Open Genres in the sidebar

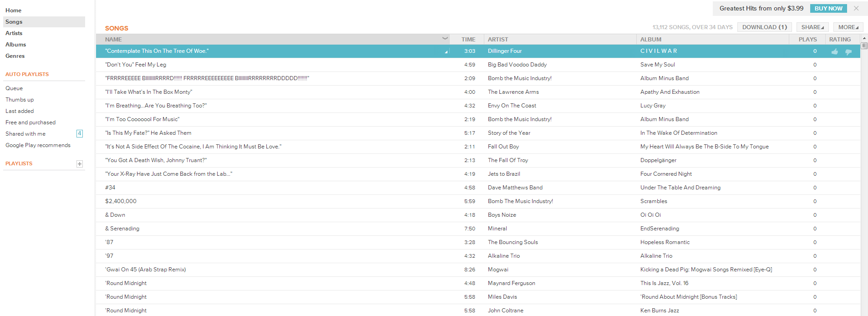click(15, 56)
